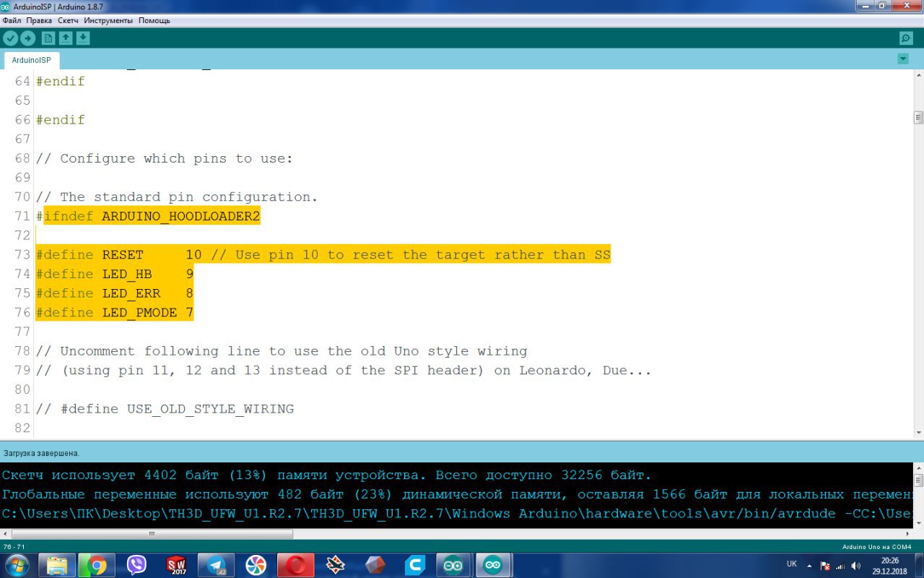Click the 'Загрузка завершена.' status message

[x=41, y=453]
